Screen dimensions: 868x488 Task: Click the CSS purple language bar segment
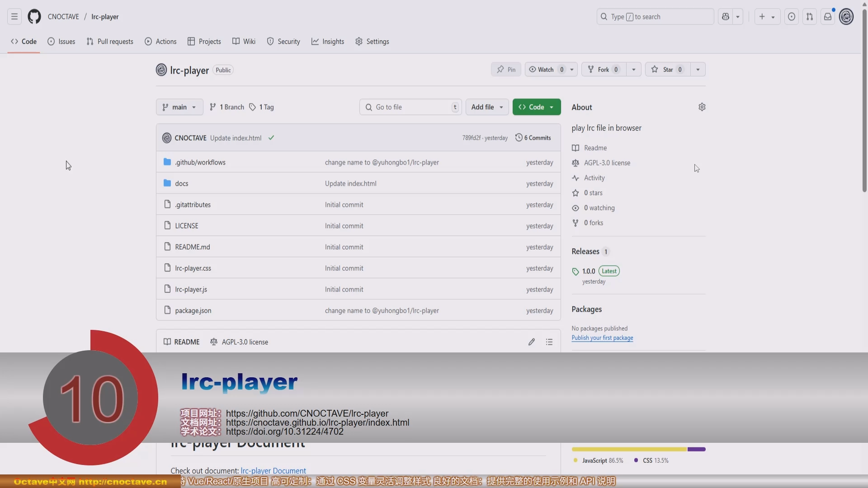click(x=697, y=449)
